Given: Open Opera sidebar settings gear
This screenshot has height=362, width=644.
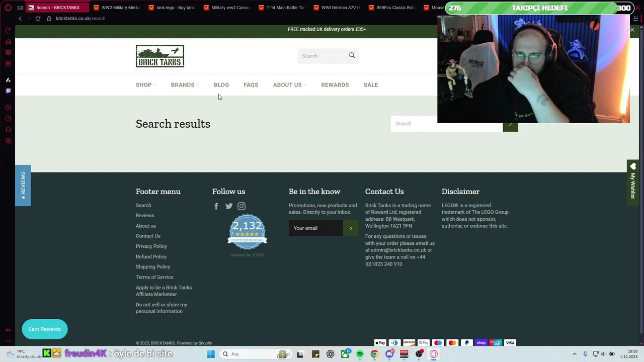Looking at the screenshot, I should click(8, 141).
